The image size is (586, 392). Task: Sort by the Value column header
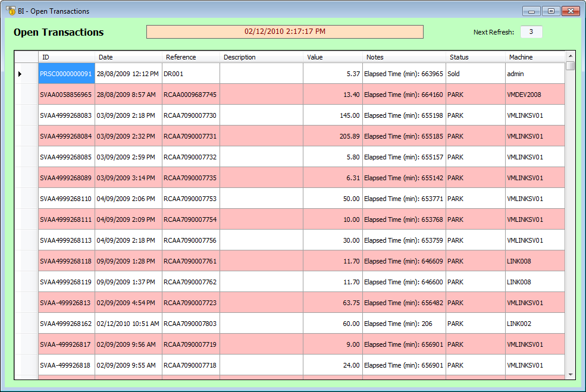pos(333,57)
